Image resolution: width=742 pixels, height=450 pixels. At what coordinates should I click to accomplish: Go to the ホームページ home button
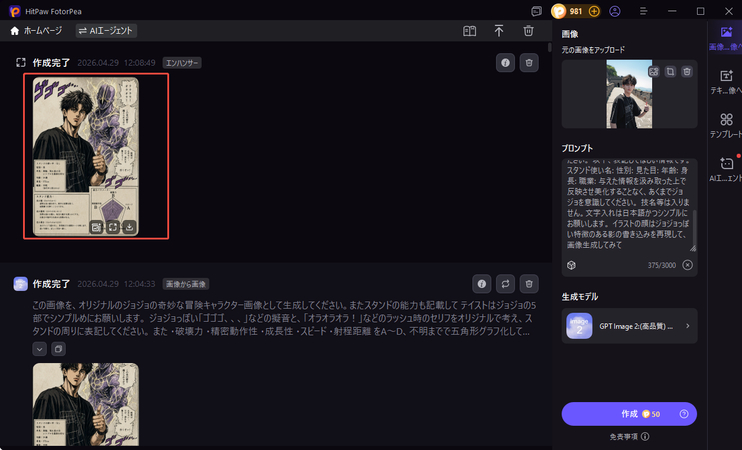pyautogui.click(x=36, y=31)
